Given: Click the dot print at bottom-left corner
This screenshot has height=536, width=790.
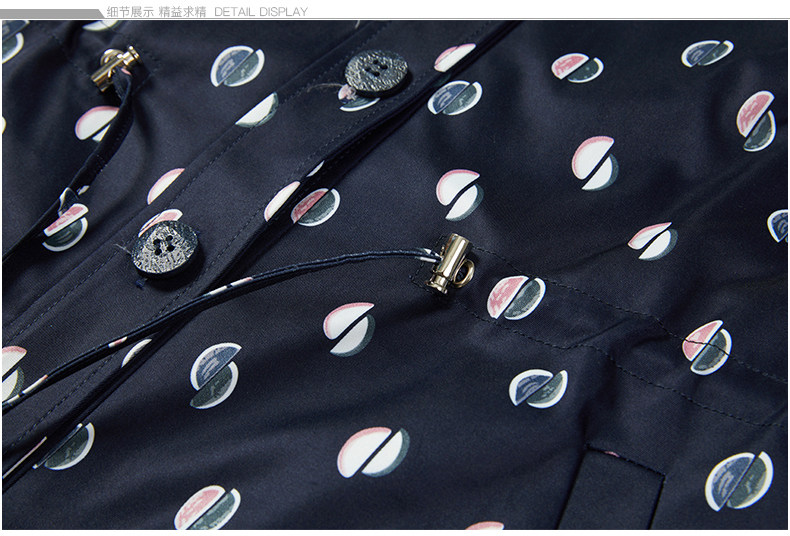Looking at the screenshot, I should pos(68,446).
